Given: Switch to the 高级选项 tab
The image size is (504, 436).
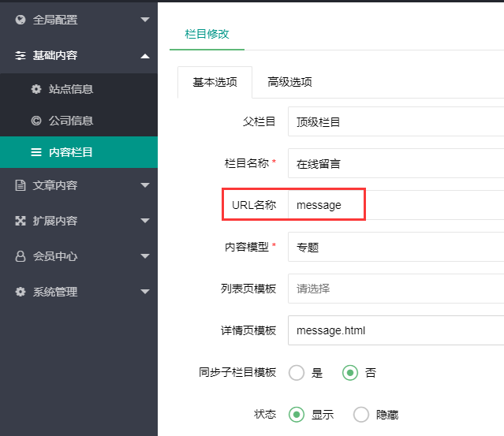Looking at the screenshot, I should (289, 82).
